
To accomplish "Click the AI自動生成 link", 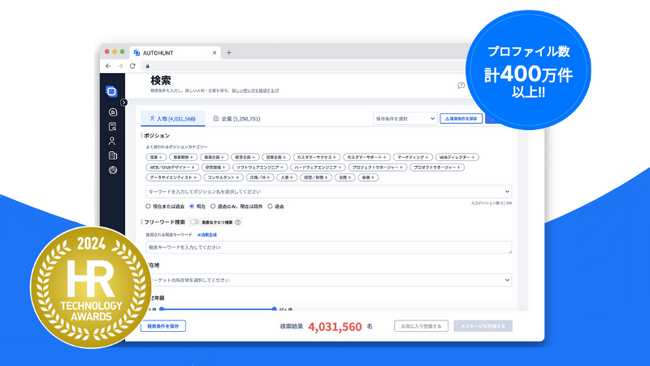I will click(x=207, y=235).
